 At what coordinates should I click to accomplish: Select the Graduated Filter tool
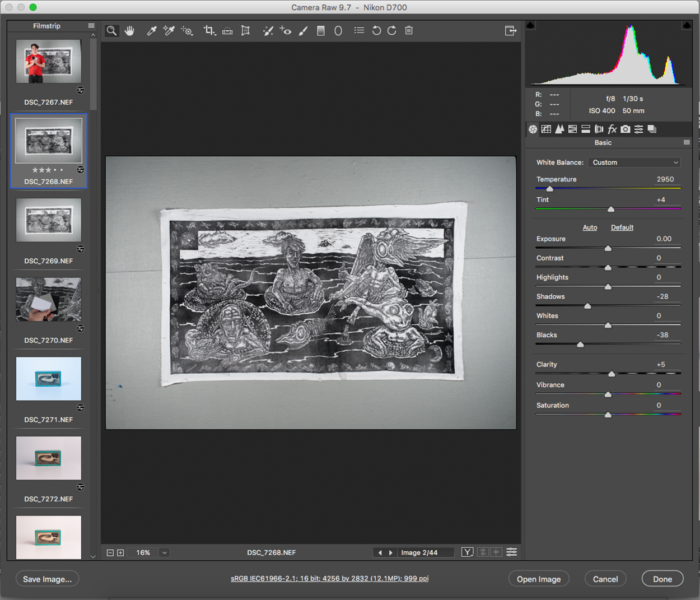coord(321,31)
